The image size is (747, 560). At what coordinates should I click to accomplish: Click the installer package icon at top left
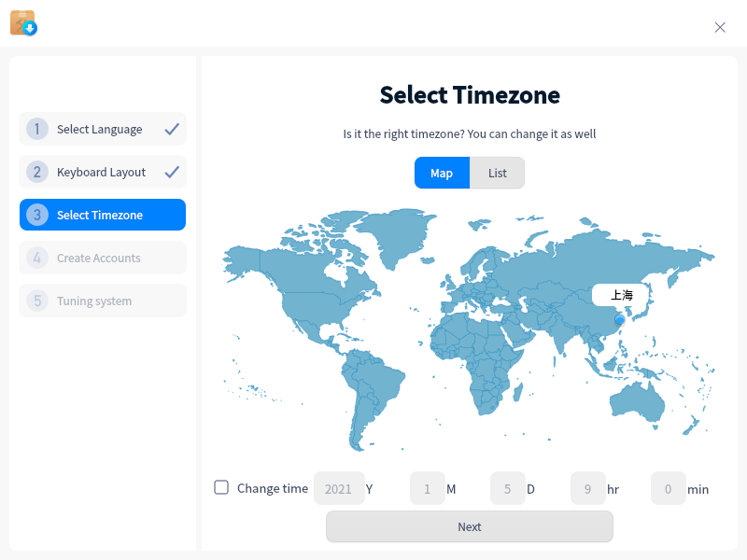(23, 22)
